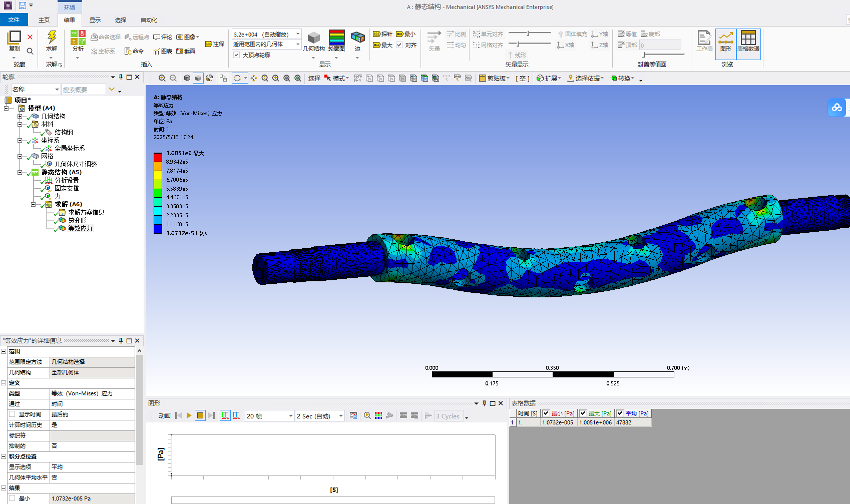Collapse the 求解 (A6) tree node
The height and width of the screenshot is (504, 850).
click(x=34, y=204)
